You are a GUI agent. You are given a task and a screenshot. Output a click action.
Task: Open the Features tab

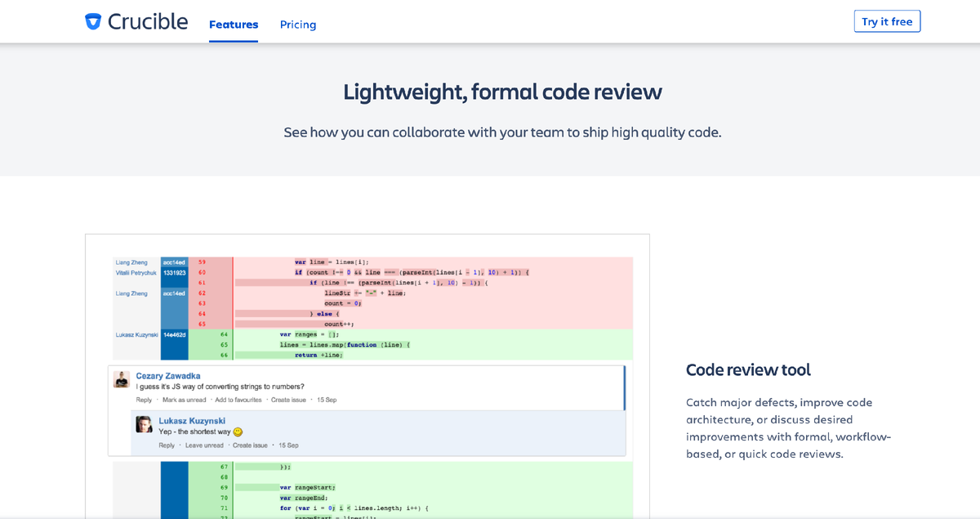click(x=234, y=25)
